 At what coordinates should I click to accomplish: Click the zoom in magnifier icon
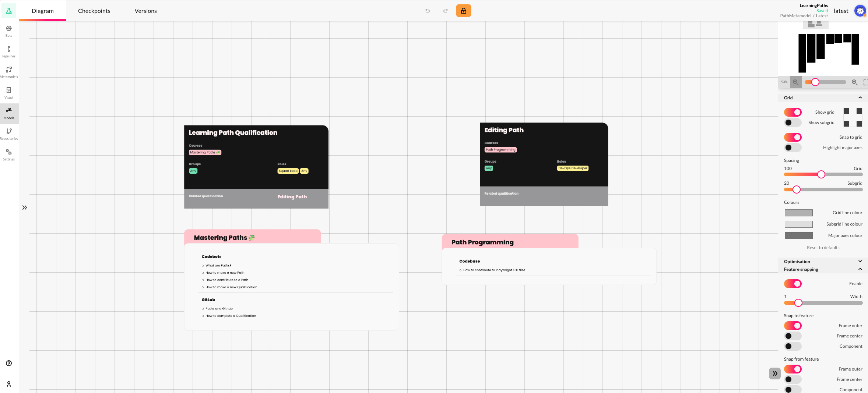click(854, 82)
